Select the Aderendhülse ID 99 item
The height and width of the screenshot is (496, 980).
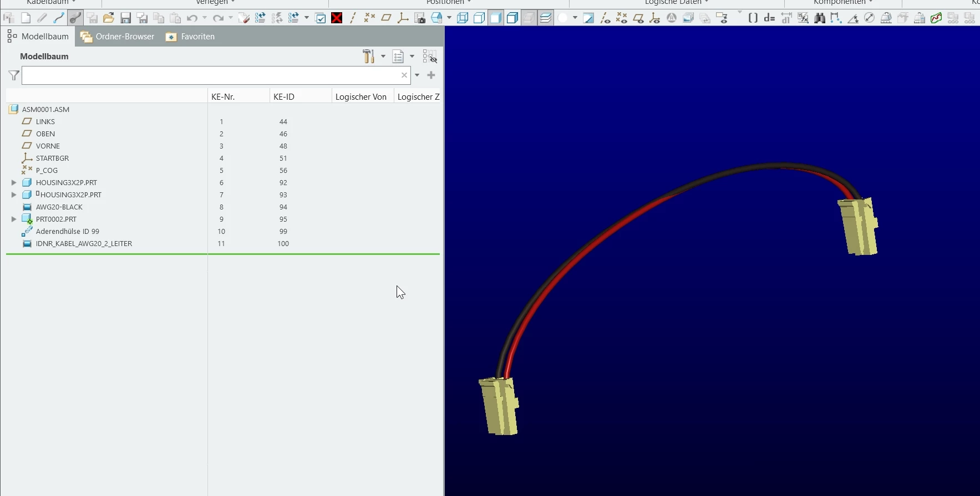pos(67,231)
